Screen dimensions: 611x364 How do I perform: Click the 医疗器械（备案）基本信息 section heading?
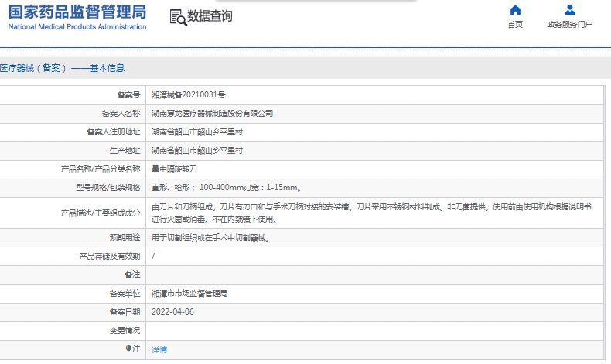click(x=63, y=68)
